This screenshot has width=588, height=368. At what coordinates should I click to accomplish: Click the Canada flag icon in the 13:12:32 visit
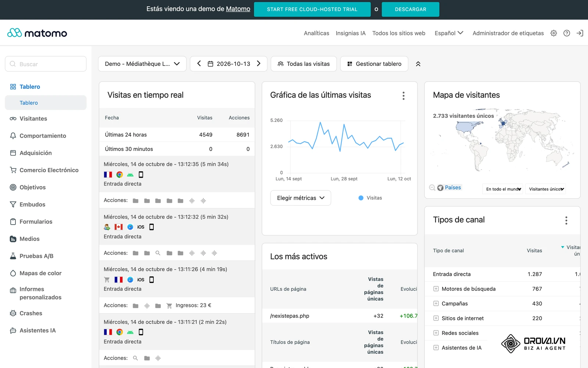118,227
